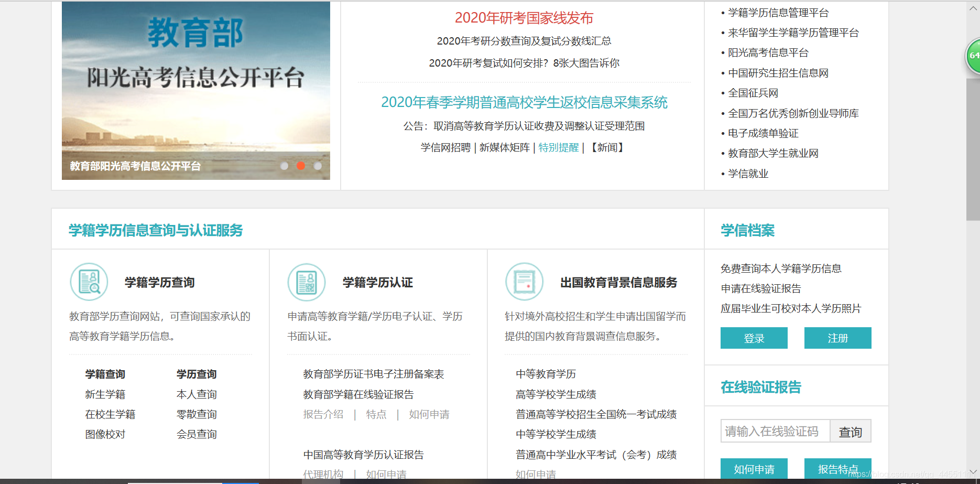Open 普通高等学校招生全国统一考试成绩

(x=596, y=414)
